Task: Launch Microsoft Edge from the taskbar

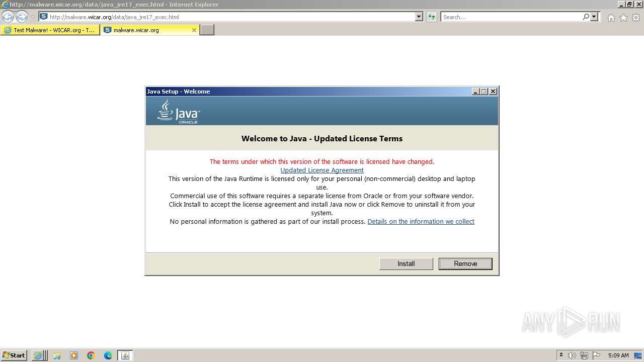Action: [x=108, y=355]
